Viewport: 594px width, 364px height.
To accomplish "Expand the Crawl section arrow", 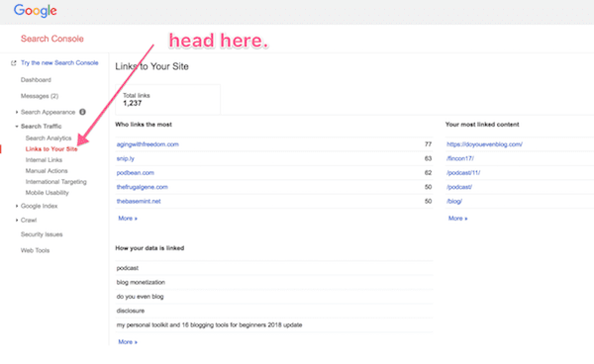I will 17,221.
